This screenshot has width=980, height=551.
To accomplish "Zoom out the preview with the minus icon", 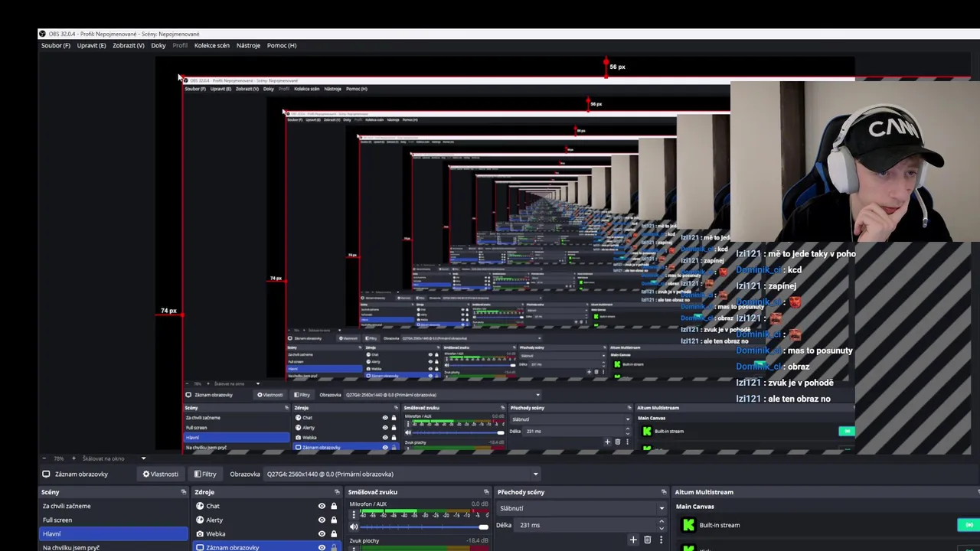I will click(46, 458).
